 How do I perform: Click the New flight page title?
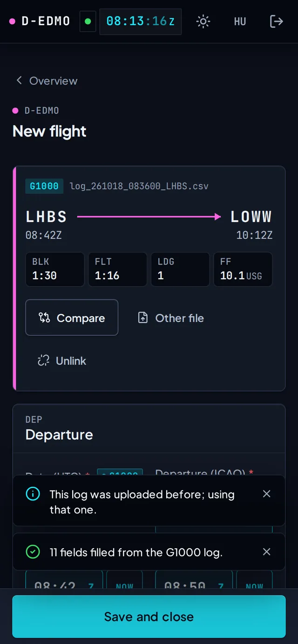pyautogui.click(x=49, y=132)
